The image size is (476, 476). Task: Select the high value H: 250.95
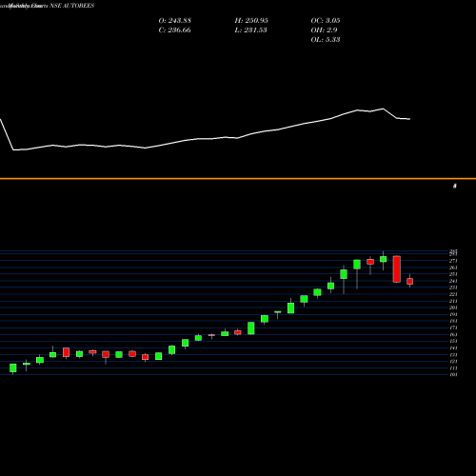click(x=251, y=20)
